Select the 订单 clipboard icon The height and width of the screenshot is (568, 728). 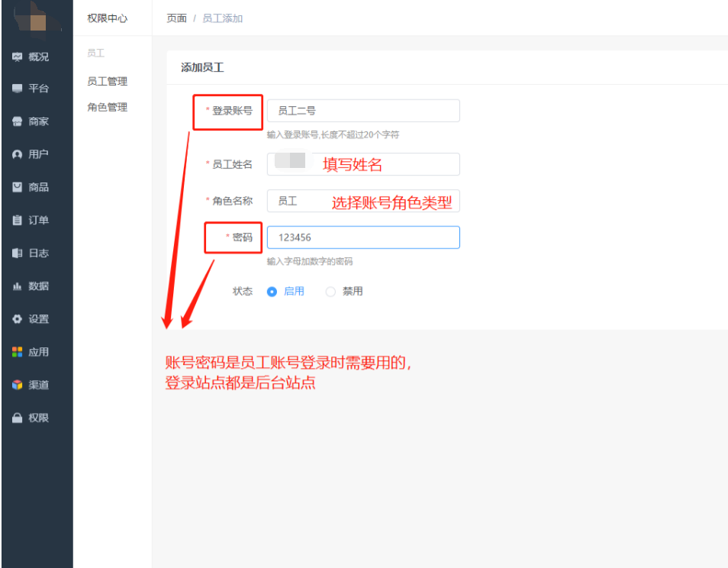[18, 220]
